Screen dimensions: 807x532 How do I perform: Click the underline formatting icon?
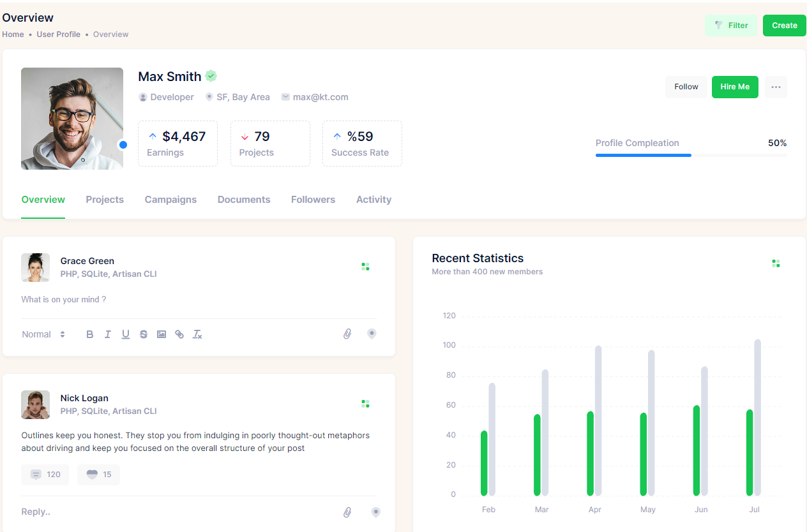click(126, 334)
